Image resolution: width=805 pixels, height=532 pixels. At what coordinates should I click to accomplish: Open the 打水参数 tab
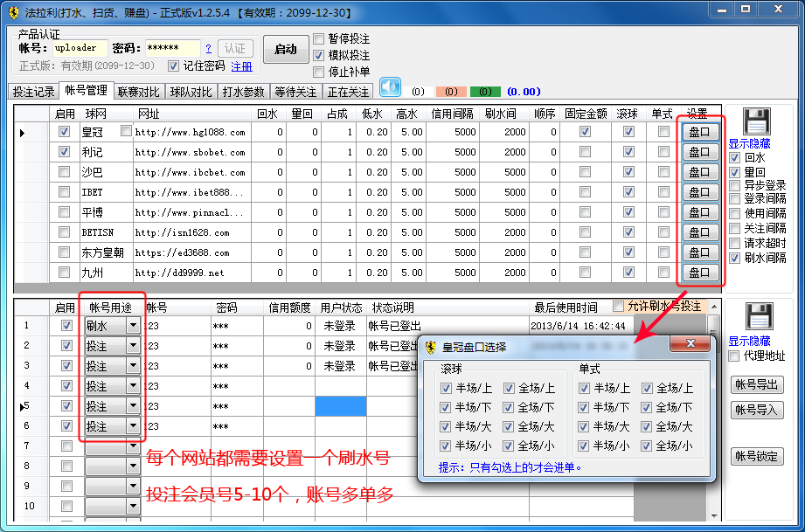[x=243, y=92]
